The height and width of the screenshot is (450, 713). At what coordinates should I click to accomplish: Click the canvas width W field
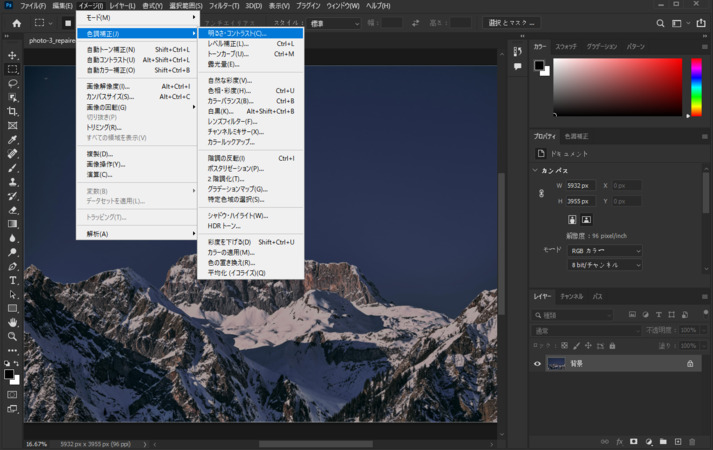pos(579,186)
